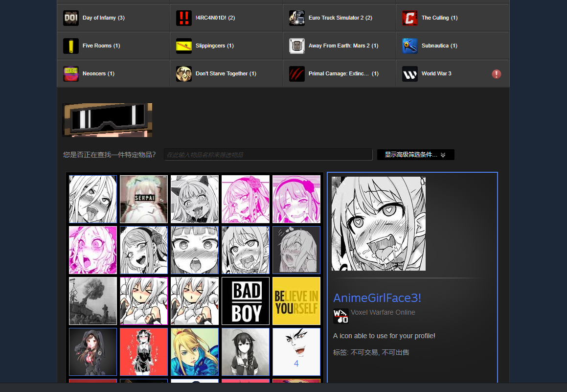567x392 pixels.
Task: Click the Away From Earth: Mars 2 icon
Action: coord(297,46)
